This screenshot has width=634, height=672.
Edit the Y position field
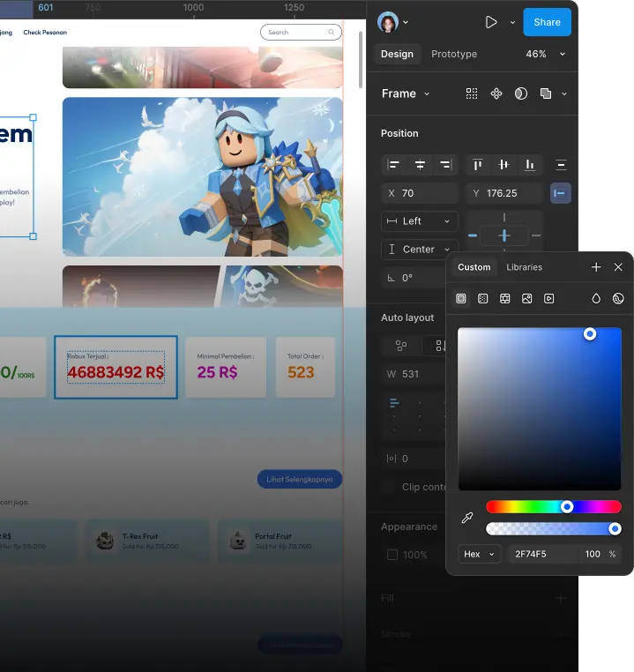(504, 193)
